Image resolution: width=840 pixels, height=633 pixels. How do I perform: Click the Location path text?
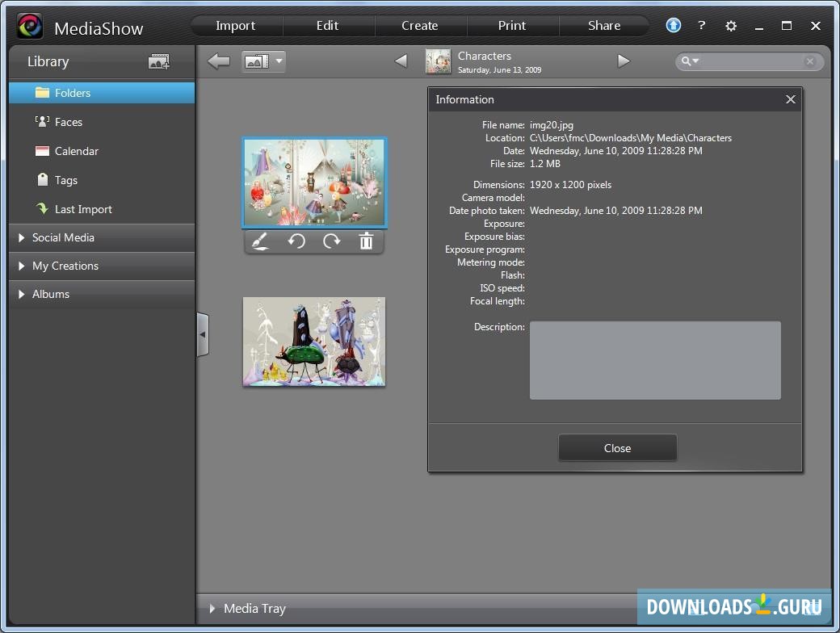pos(631,137)
